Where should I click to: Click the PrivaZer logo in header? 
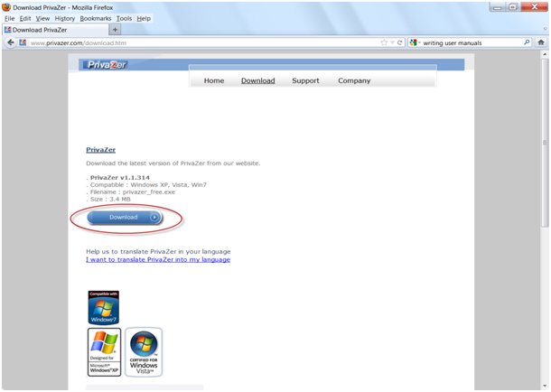tap(107, 64)
